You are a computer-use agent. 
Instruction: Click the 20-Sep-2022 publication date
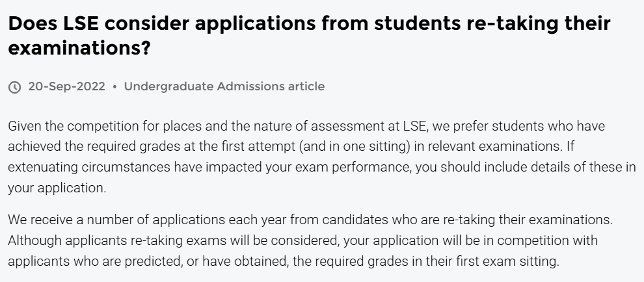coord(66,86)
